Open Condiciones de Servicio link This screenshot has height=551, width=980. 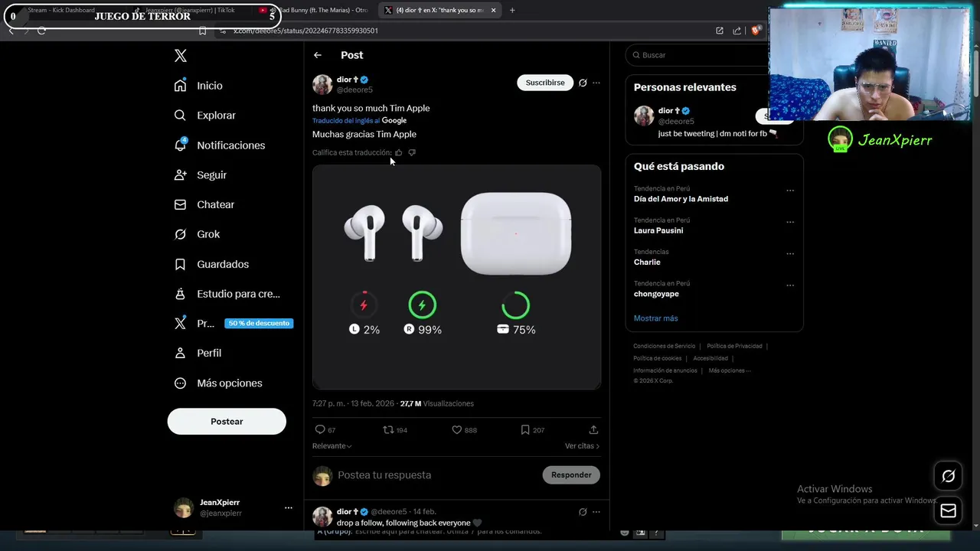click(664, 346)
